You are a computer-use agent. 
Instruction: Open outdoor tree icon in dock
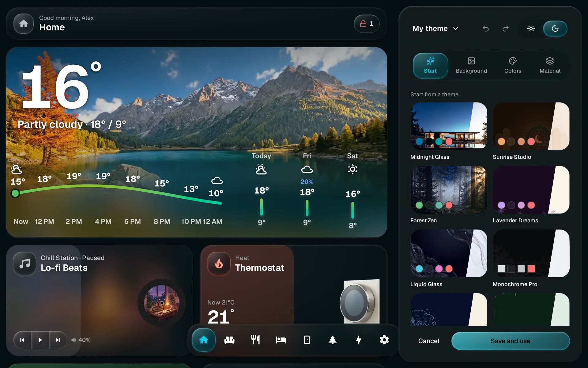(x=333, y=340)
